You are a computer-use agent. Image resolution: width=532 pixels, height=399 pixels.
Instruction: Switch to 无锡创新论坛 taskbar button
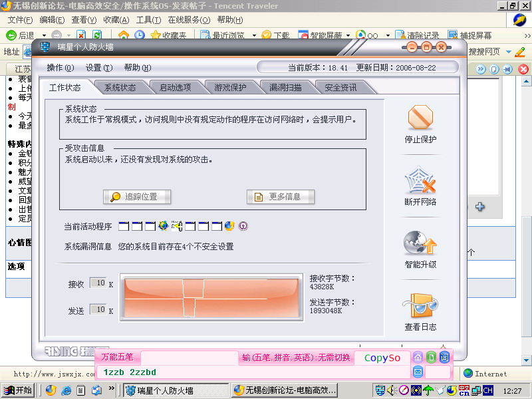(x=286, y=390)
